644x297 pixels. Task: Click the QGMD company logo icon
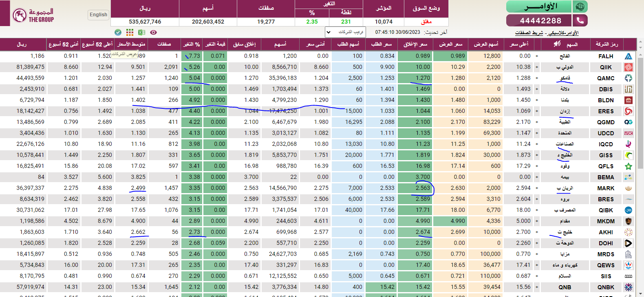coord(629,122)
